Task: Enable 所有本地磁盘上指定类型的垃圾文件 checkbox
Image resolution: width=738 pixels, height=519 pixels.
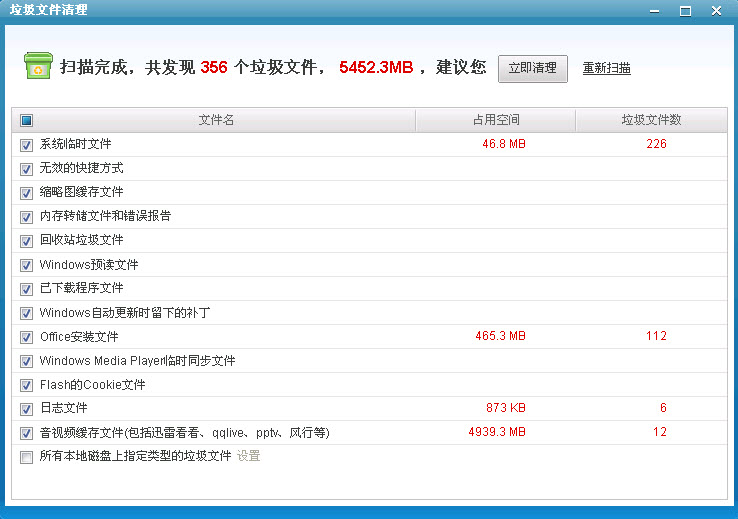Action: [27, 457]
